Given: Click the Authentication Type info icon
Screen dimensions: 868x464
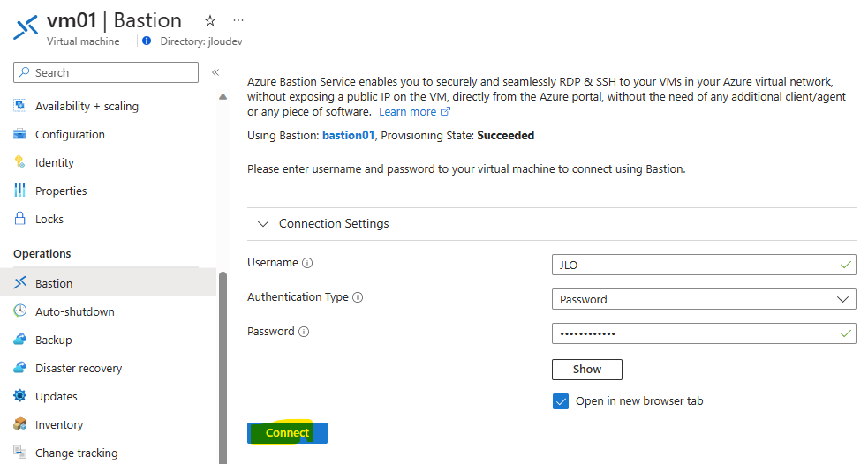Looking at the screenshot, I should (358, 297).
